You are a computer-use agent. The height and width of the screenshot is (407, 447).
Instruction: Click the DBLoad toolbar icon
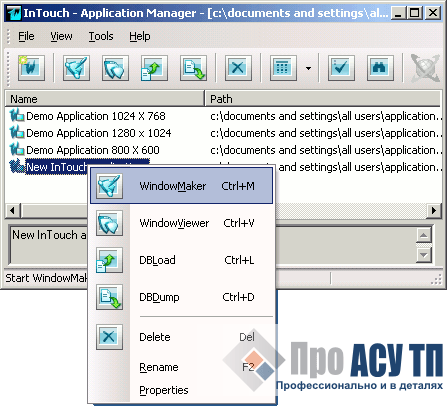click(x=154, y=68)
